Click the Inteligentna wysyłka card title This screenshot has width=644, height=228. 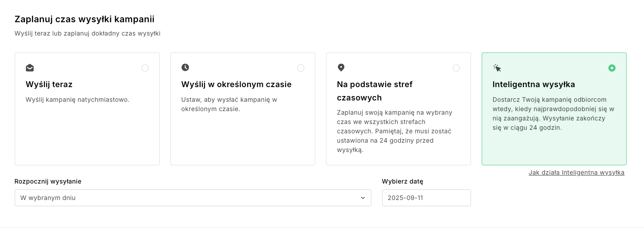[x=534, y=84]
